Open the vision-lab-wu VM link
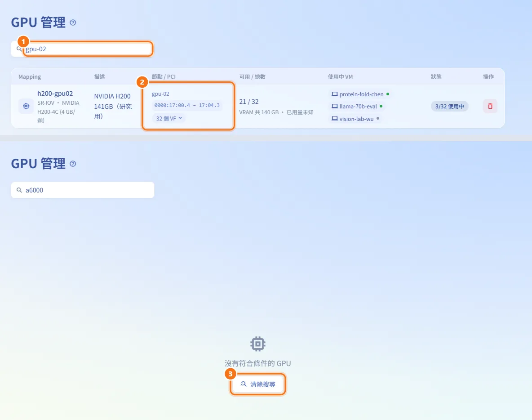 (x=356, y=119)
